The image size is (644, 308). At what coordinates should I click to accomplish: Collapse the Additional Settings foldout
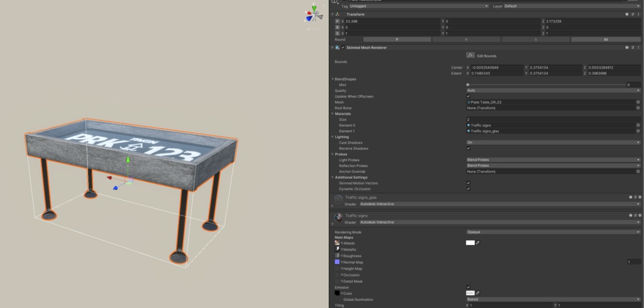coord(333,177)
